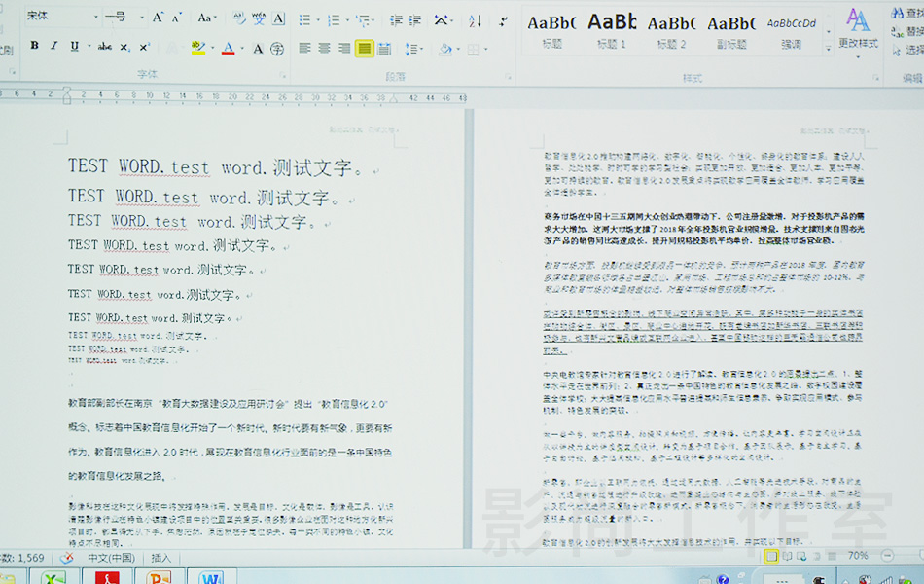Screen dimensions: 924x584
Task: Toggle italic formatting on selected text
Action: tap(54, 46)
